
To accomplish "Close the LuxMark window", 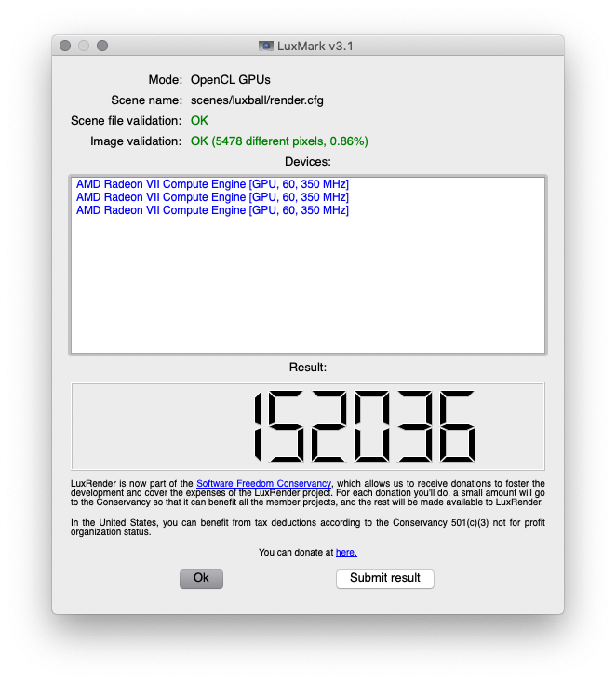I will 65,46.
